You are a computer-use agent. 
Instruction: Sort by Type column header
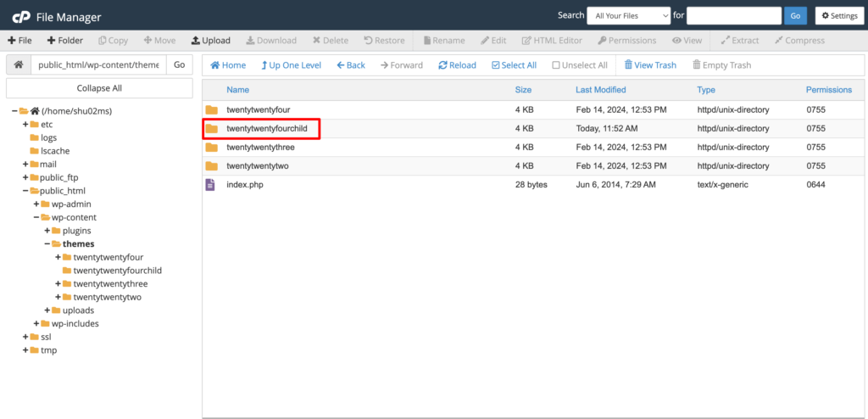(x=706, y=90)
